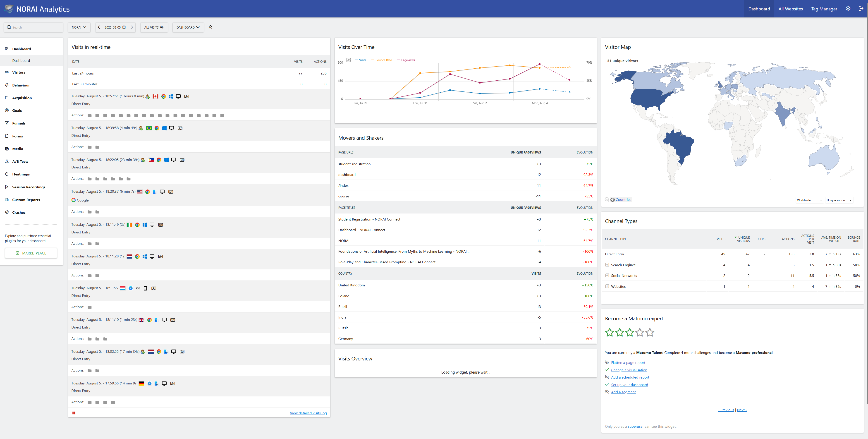Click the zoom out icon on Visitor Map
Viewport: 868px width, 439px height.
pos(607,200)
